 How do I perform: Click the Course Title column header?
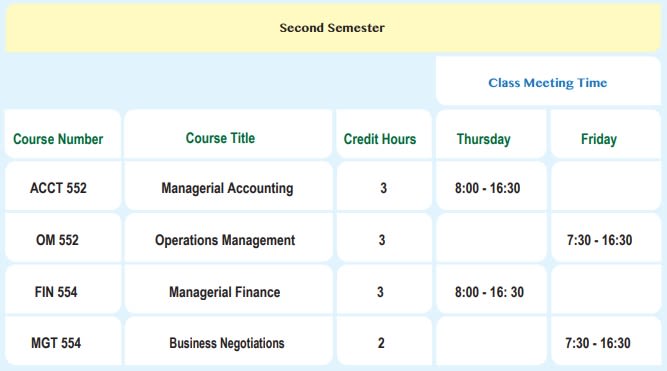(x=228, y=134)
